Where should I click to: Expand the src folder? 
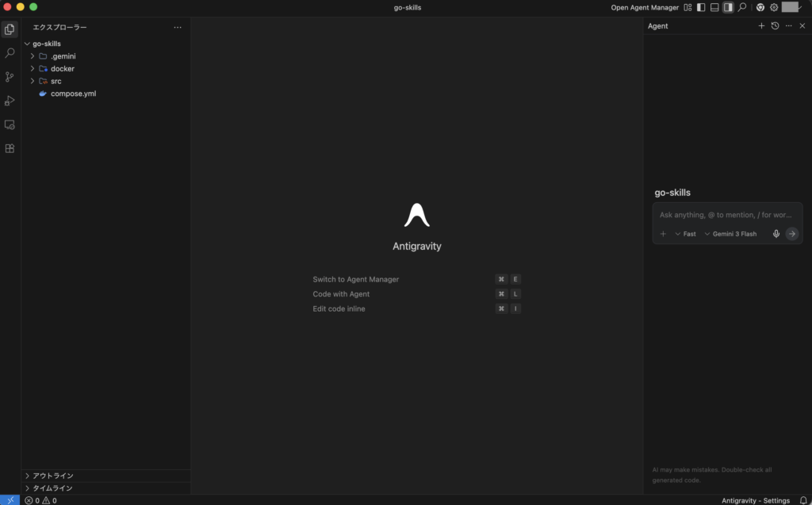[x=56, y=81]
